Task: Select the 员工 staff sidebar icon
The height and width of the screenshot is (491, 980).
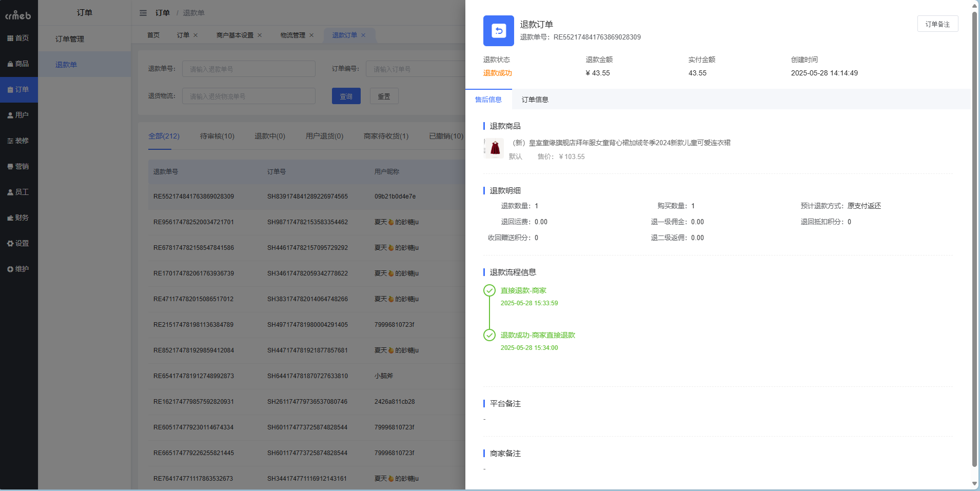Action: tap(19, 192)
